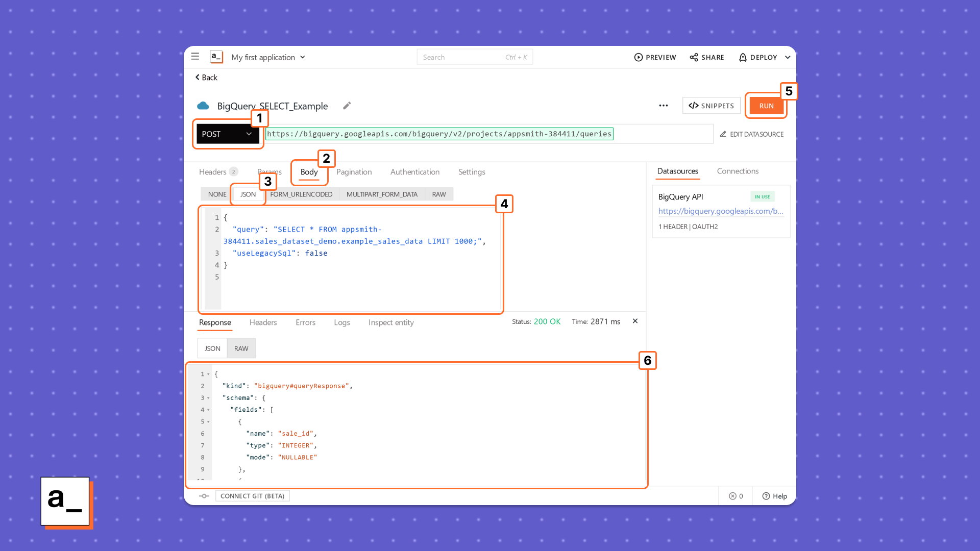Open the Logs tab
Viewport: 980px width, 551px height.
click(x=342, y=322)
